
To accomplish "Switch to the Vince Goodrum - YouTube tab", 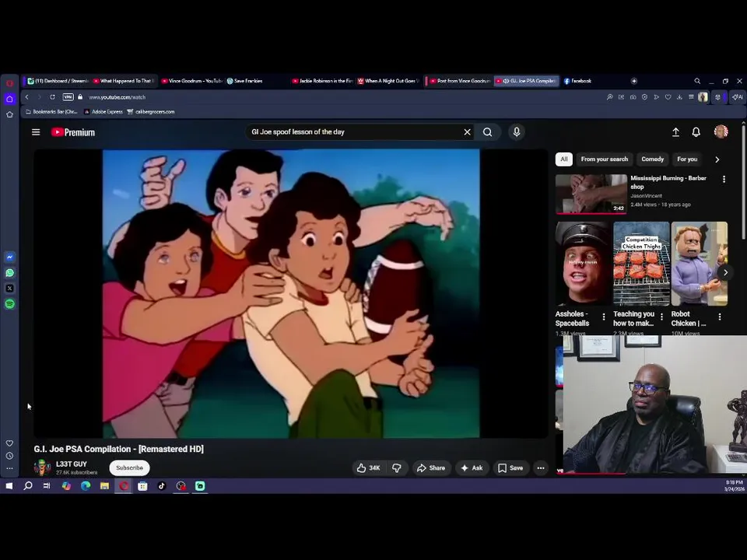I will 191,81.
